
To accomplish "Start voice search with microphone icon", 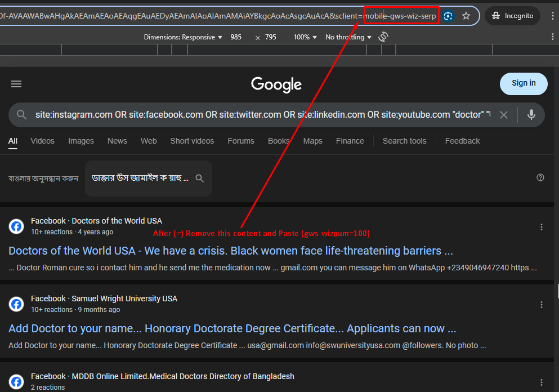I will pyautogui.click(x=531, y=115).
